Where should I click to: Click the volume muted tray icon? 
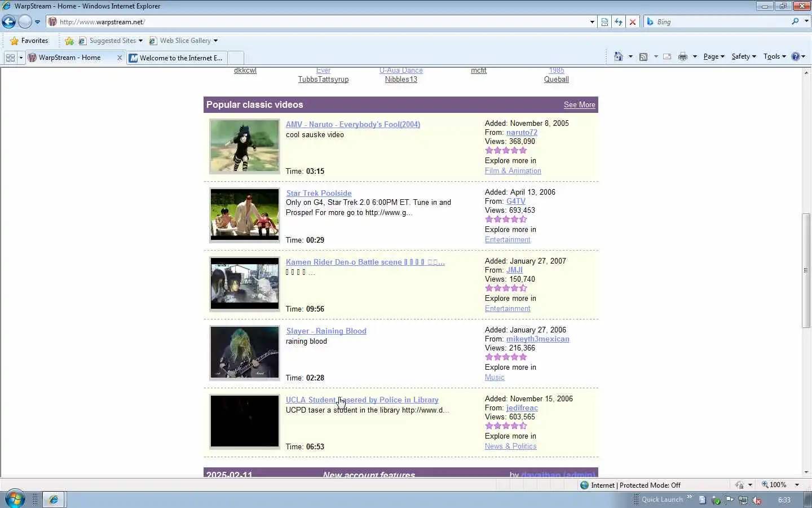click(x=757, y=500)
